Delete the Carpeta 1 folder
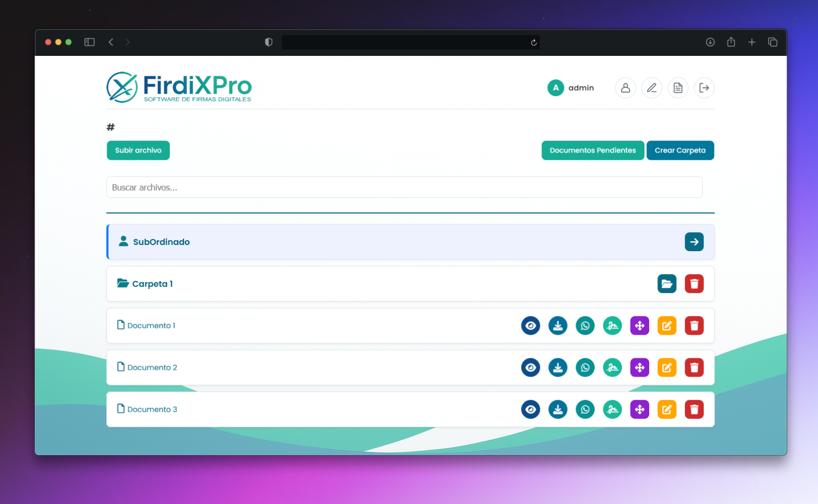Screen dimensions: 818x504 tap(694, 284)
